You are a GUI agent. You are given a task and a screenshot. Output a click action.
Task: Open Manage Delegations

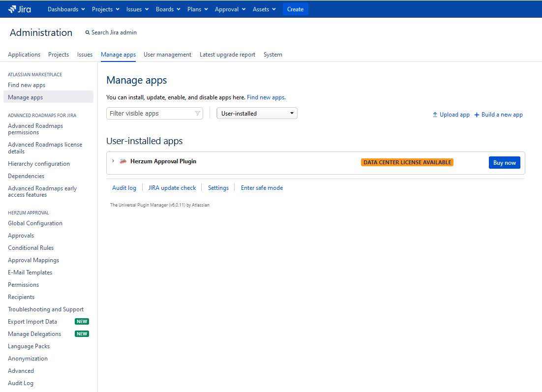(34, 334)
